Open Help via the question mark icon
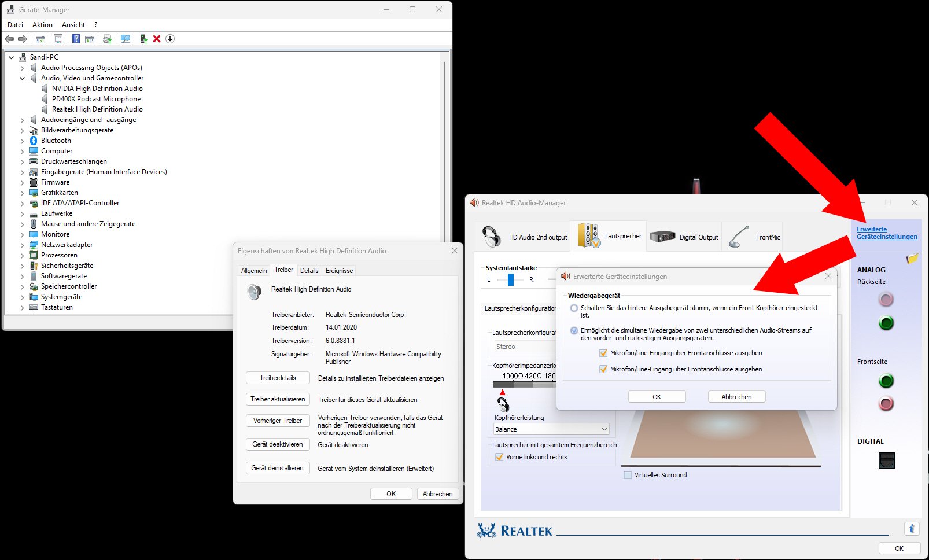This screenshot has width=929, height=560. [x=76, y=39]
